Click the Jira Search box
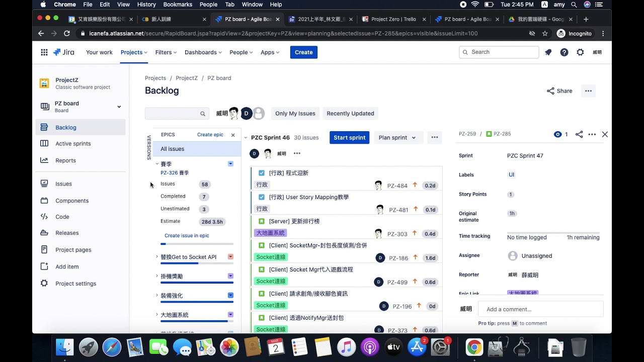This screenshot has width=644, height=362. (499, 52)
